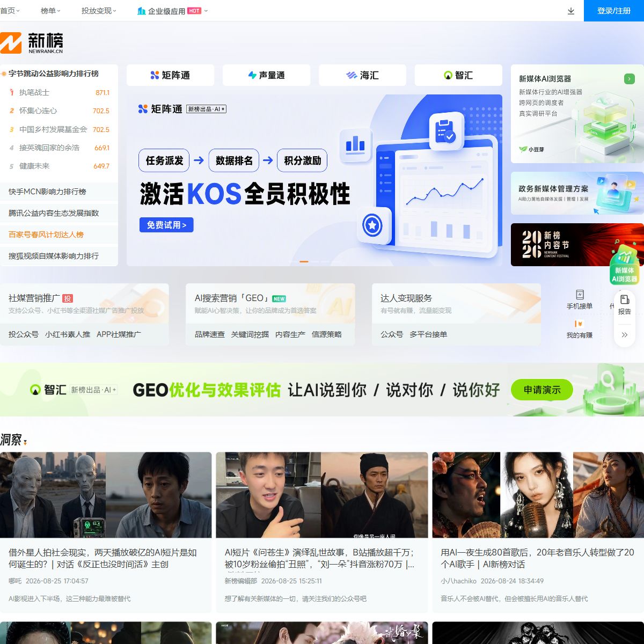Open the 品牌速查 link
This screenshot has width=644, height=644.
point(210,334)
